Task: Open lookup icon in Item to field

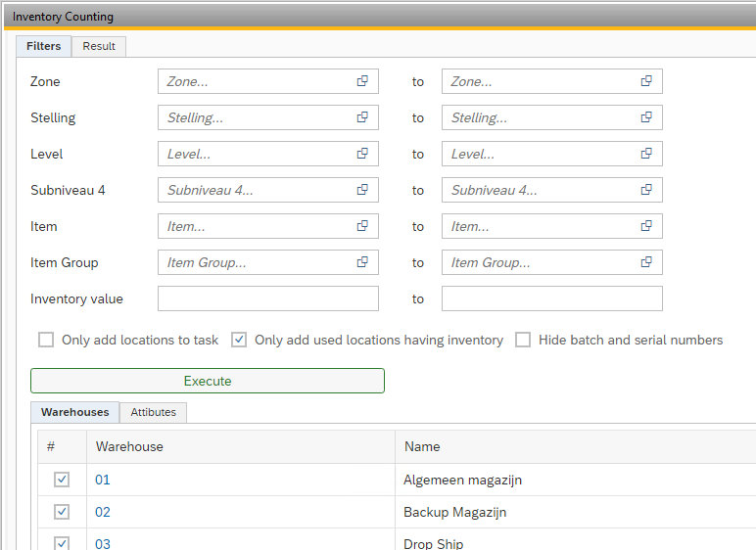Action: 646,226
